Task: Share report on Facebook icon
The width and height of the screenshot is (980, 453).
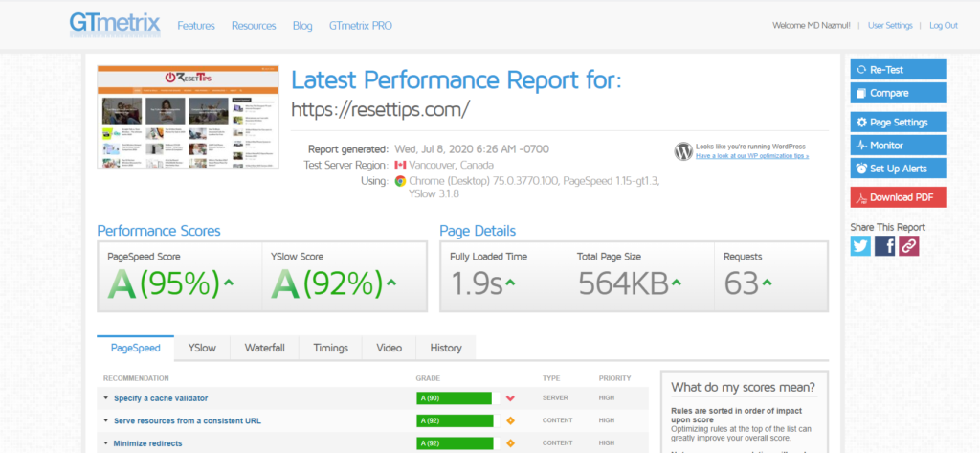Action: [885, 246]
